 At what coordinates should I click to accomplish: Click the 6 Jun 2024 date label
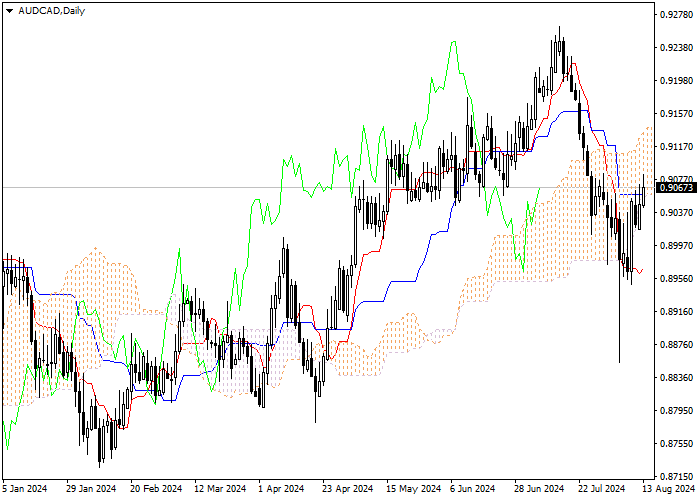[x=473, y=488]
